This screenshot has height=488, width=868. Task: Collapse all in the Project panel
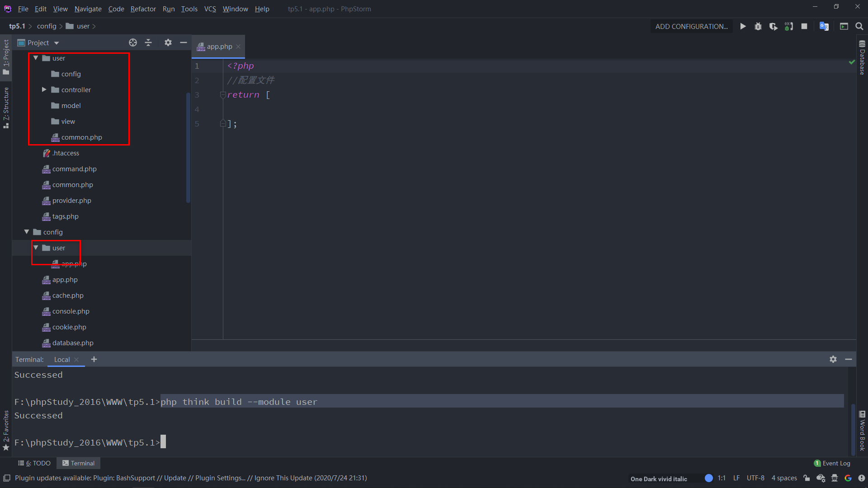click(x=148, y=42)
